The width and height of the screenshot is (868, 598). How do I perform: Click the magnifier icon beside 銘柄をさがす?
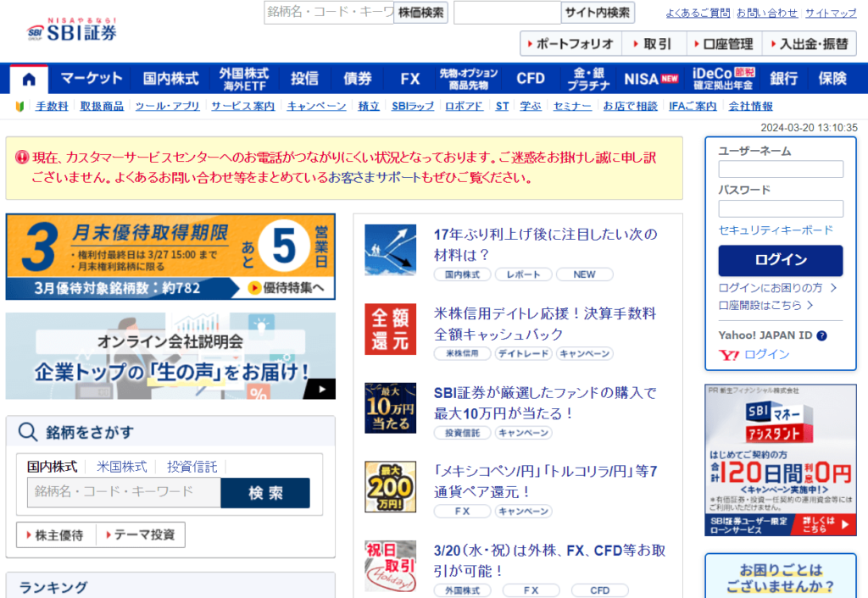tap(28, 431)
